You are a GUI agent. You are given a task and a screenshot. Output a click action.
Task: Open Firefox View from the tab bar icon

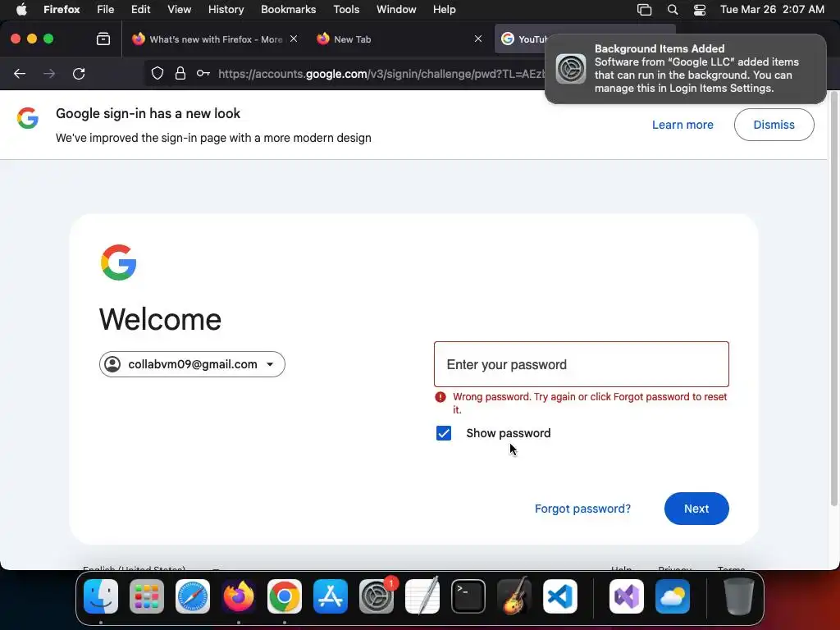[103, 39]
